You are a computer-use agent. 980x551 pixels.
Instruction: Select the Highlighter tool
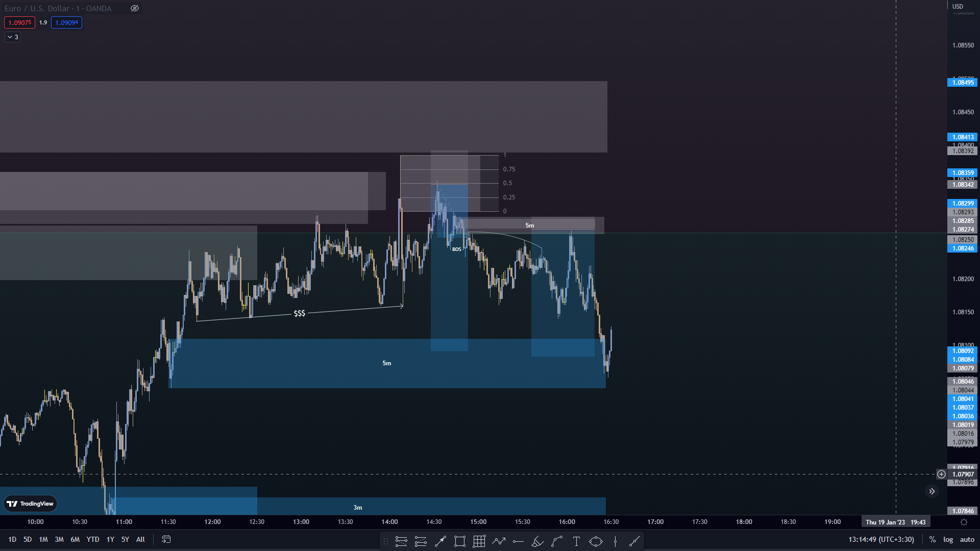(x=537, y=541)
